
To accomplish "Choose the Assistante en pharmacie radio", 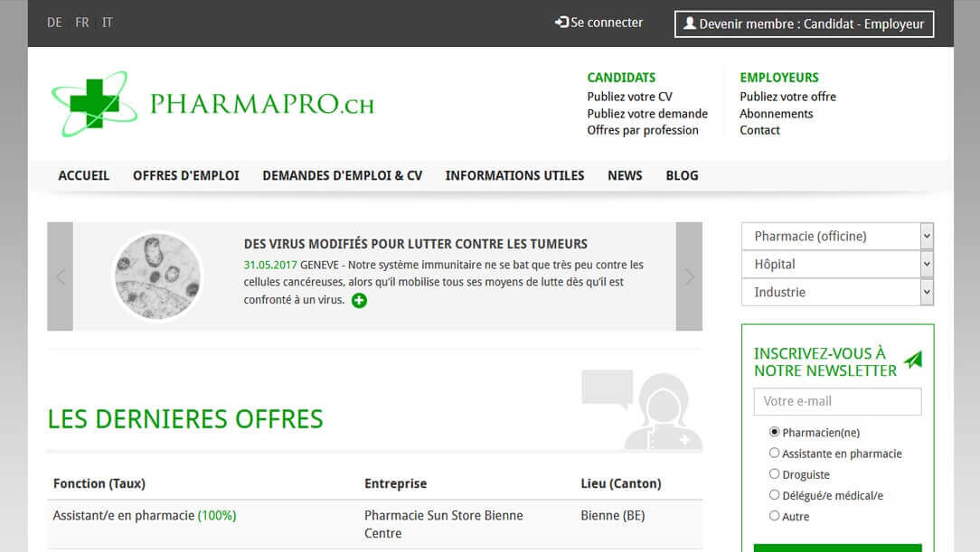I will tap(774, 454).
